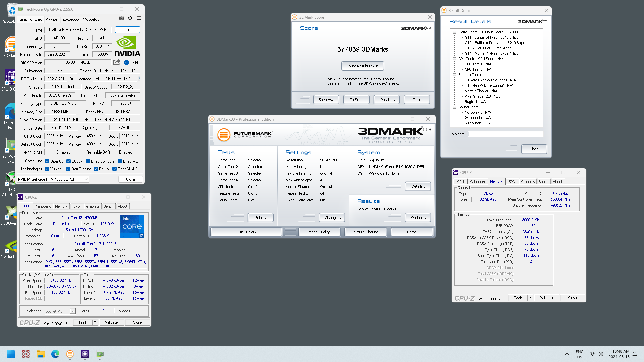Click the CPU-Z taskbar icon
This screenshot has height=362, width=644.
coord(85,354)
